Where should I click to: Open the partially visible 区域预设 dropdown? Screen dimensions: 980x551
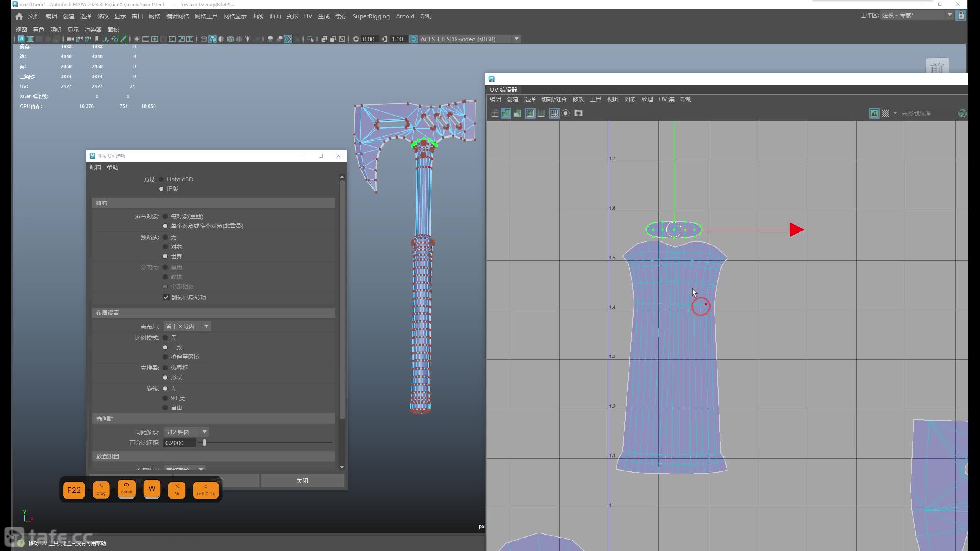pos(185,469)
